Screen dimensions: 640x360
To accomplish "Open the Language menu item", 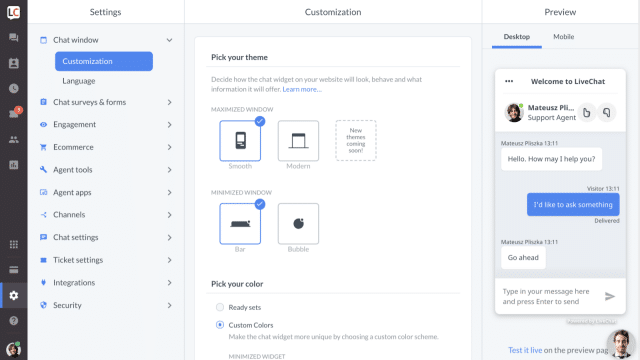I will [79, 81].
